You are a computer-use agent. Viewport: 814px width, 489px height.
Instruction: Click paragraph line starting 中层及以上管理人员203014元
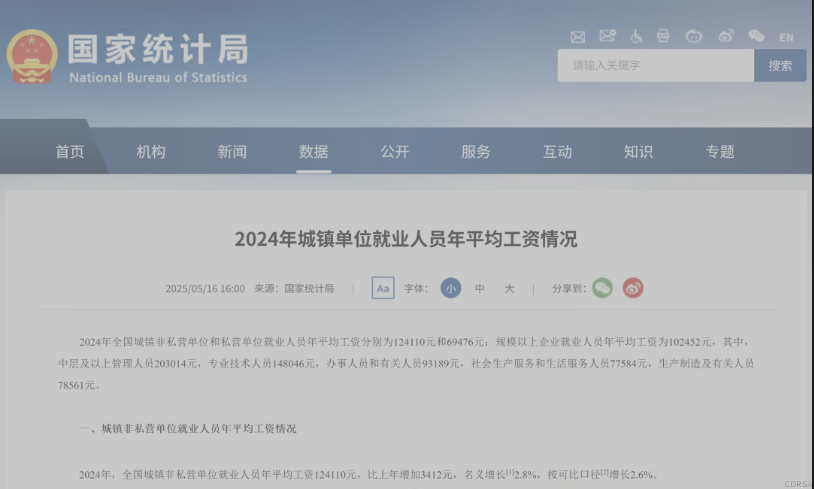[406, 363]
